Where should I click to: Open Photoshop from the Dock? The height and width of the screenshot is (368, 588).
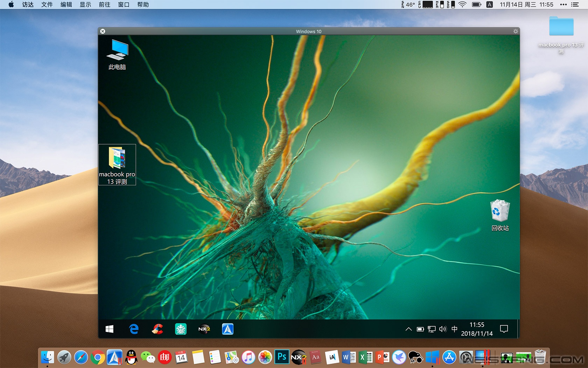tap(282, 357)
